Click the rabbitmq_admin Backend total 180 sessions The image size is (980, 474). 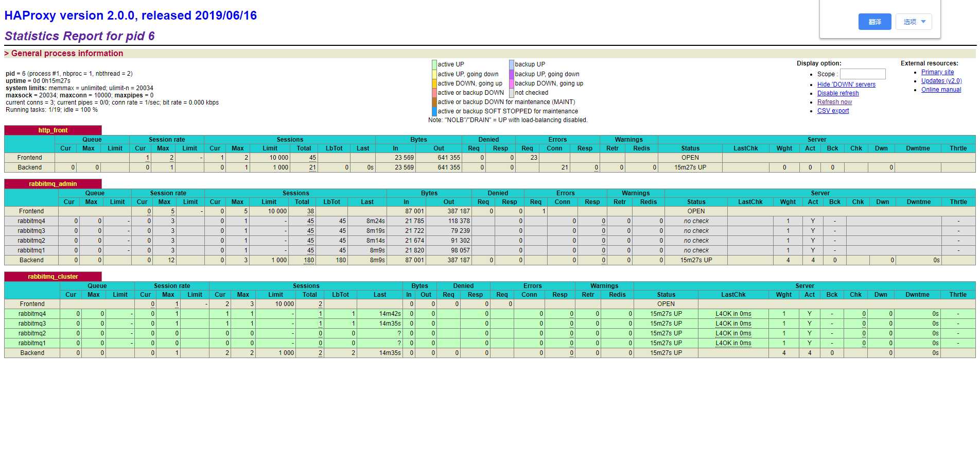point(309,260)
